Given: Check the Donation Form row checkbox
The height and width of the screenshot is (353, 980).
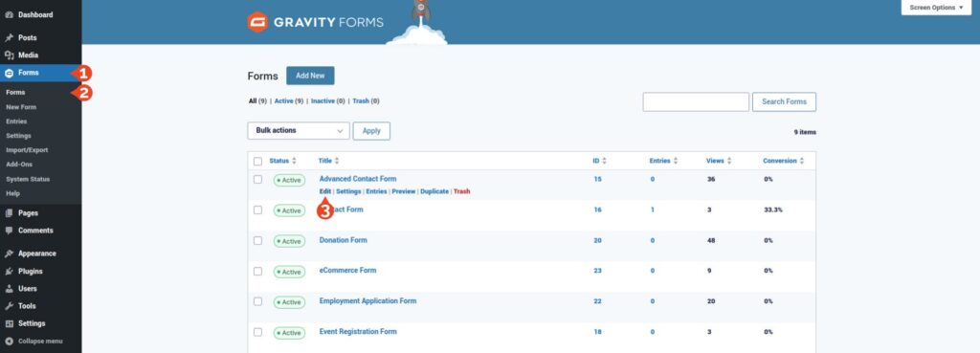Looking at the screenshot, I should click(x=257, y=240).
